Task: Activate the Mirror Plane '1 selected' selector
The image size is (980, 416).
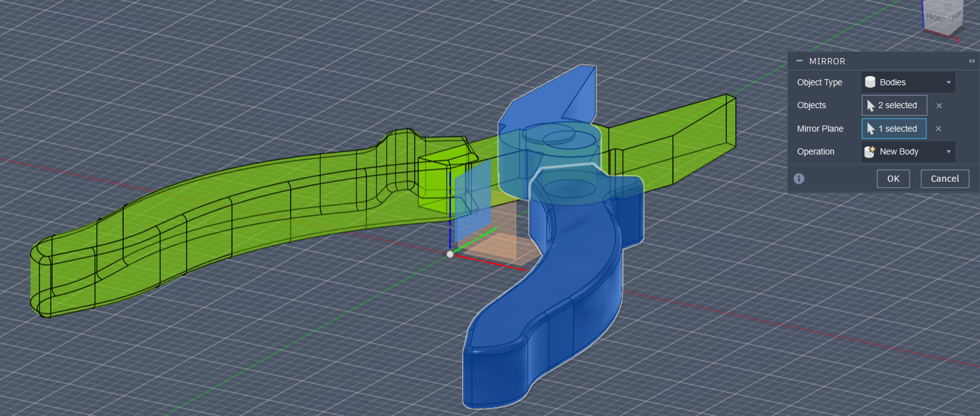Action: tap(894, 129)
